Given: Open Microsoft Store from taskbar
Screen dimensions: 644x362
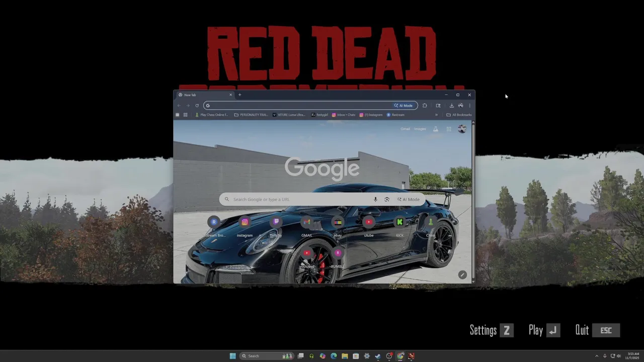Looking at the screenshot, I should (356, 356).
